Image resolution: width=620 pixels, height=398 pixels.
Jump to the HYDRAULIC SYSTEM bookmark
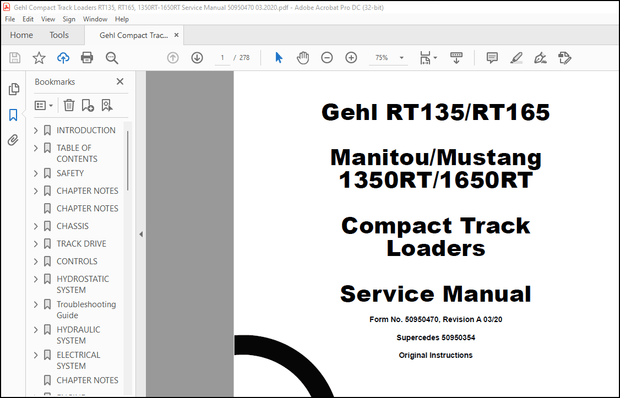pyautogui.click(x=78, y=335)
